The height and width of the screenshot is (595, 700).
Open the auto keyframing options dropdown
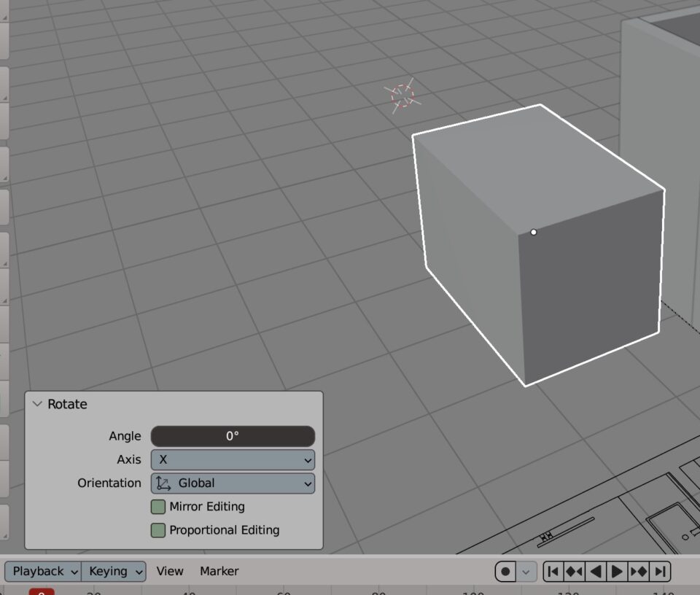[x=526, y=572]
